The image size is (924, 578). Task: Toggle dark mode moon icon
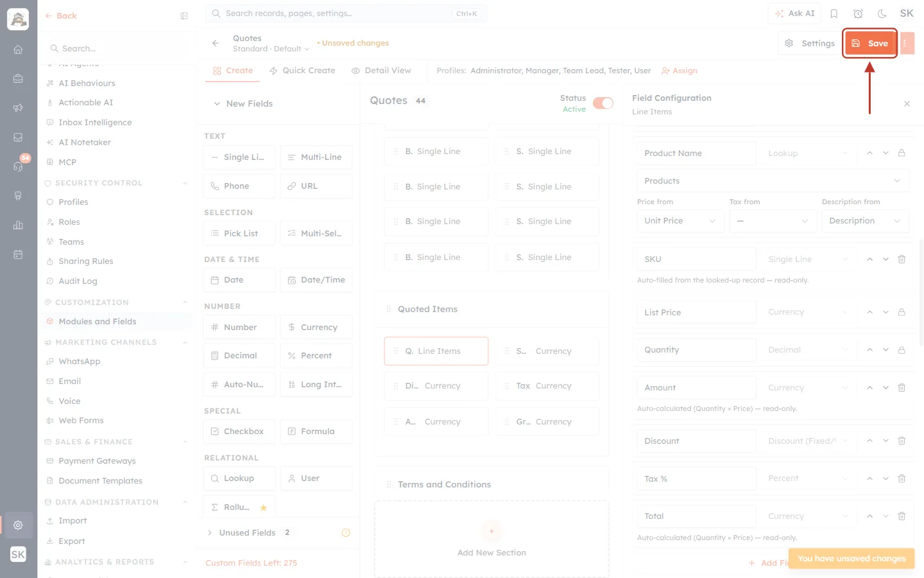pos(882,13)
